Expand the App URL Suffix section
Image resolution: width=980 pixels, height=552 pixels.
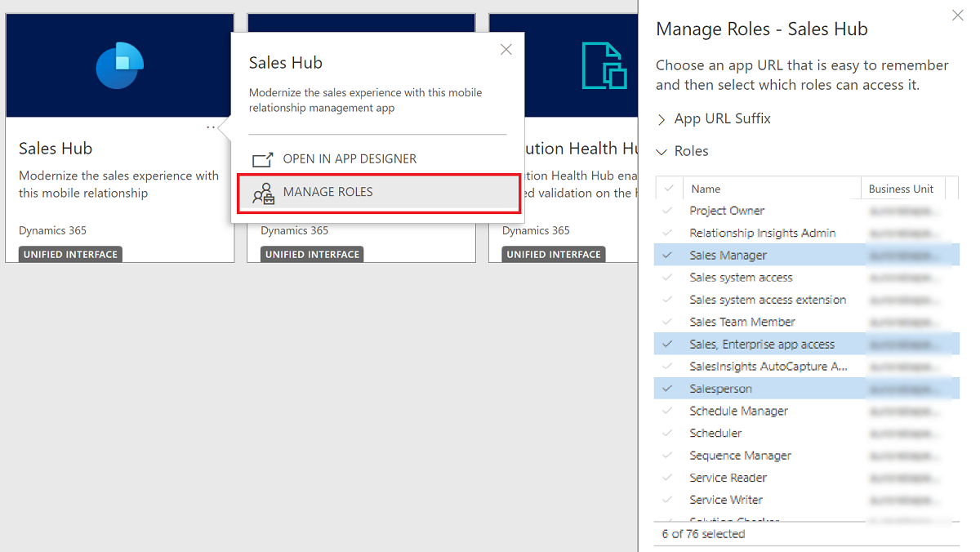click(x=661, y=120)
